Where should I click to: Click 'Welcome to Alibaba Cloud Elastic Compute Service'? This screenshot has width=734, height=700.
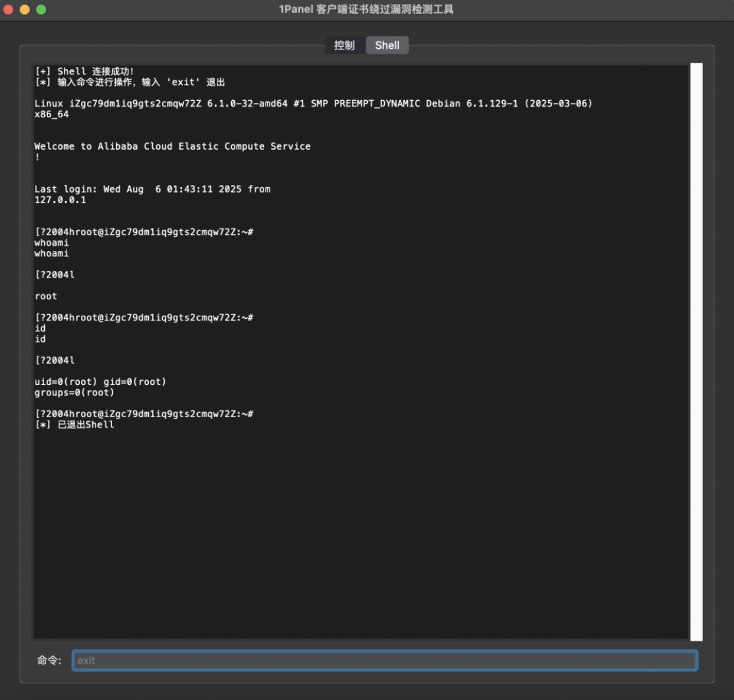pyautogui.click(x=172, y=146)
